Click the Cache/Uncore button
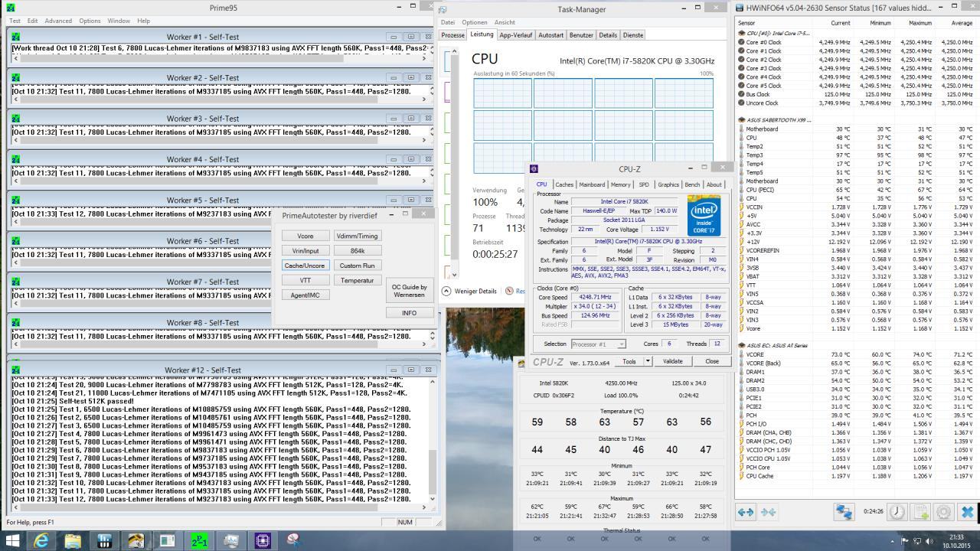This screenshot has width=980, height=551. [x=305, y=266]
